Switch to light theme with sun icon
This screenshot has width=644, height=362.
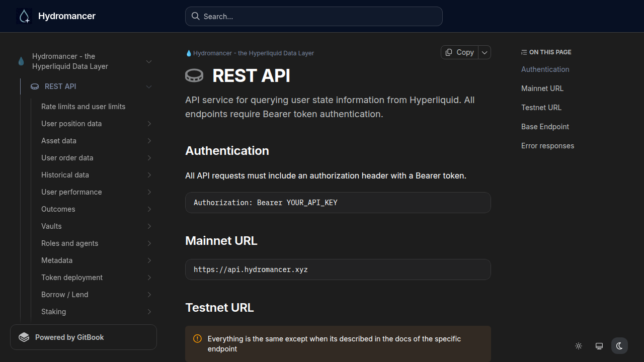[x=579, y=346]
